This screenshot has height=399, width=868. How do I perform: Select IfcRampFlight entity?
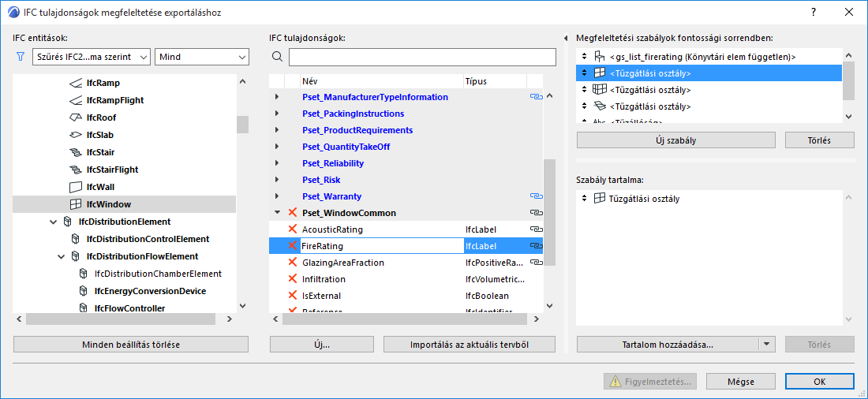coord(115,100)
